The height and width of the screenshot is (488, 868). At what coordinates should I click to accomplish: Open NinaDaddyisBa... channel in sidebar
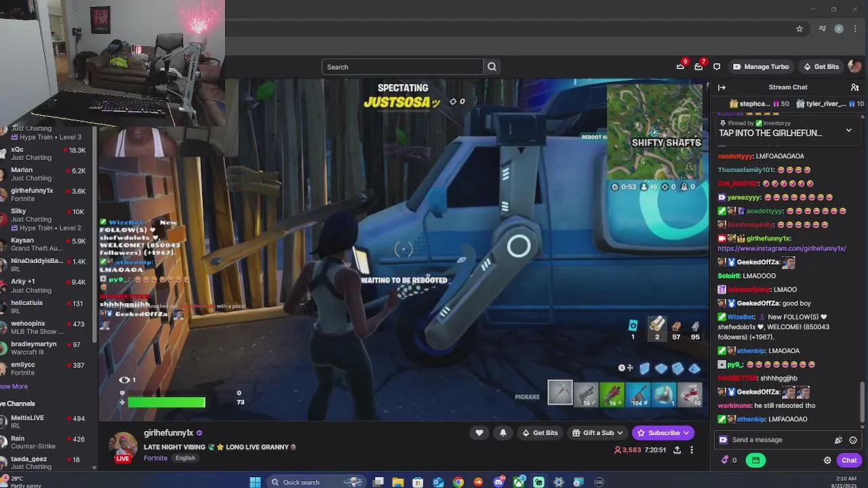[46, 265]
